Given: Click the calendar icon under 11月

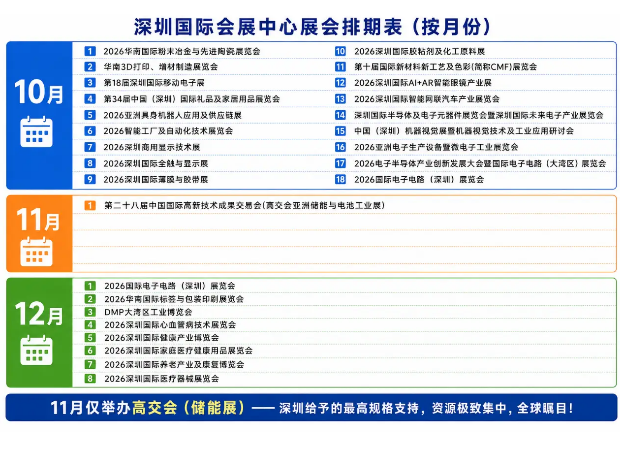Looking at the screenshot, I should tap(36, 251).
